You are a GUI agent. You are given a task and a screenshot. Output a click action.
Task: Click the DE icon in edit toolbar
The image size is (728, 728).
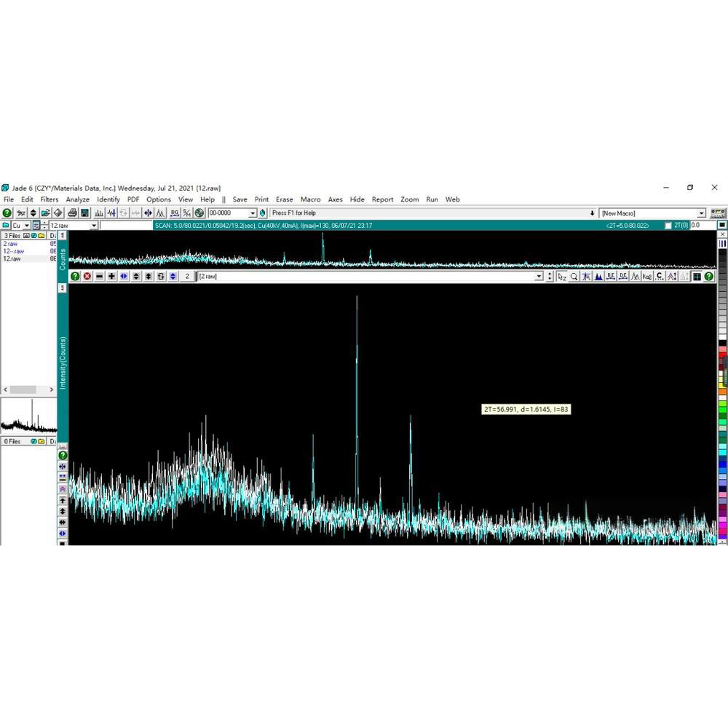623,277
